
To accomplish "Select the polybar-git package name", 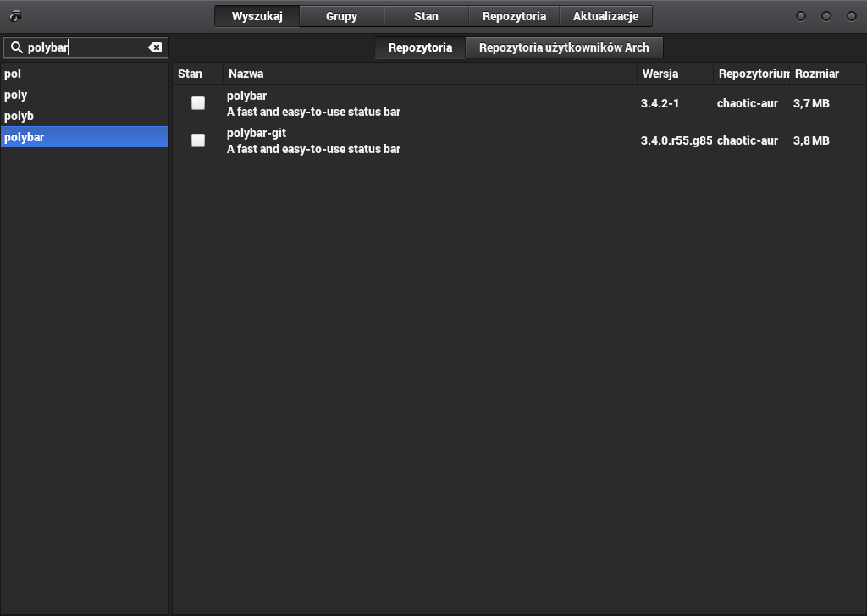I will tap(257, 133).
